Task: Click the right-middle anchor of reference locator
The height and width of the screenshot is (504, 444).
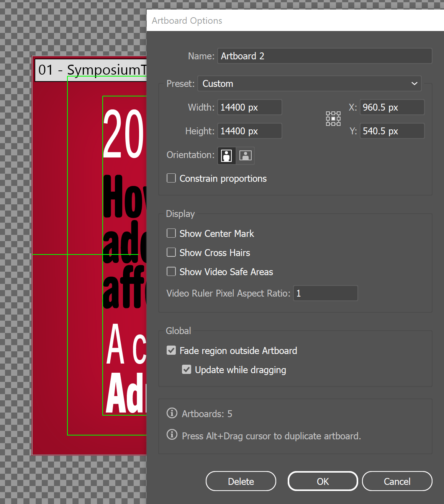Action: click(x=339, y=119)
